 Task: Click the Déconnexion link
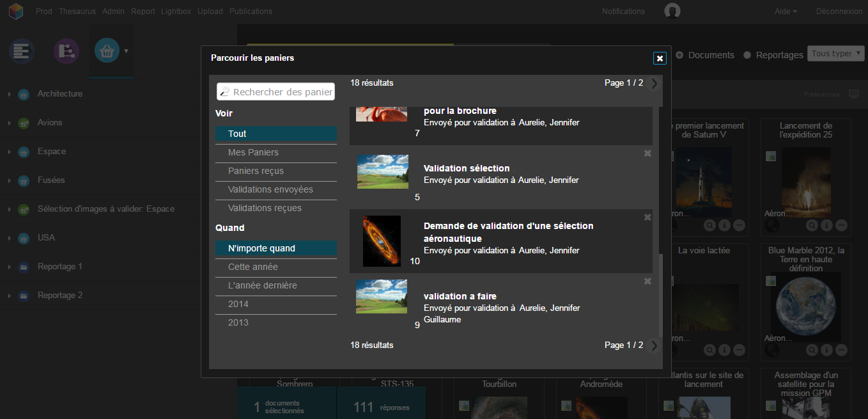point(839,12)
